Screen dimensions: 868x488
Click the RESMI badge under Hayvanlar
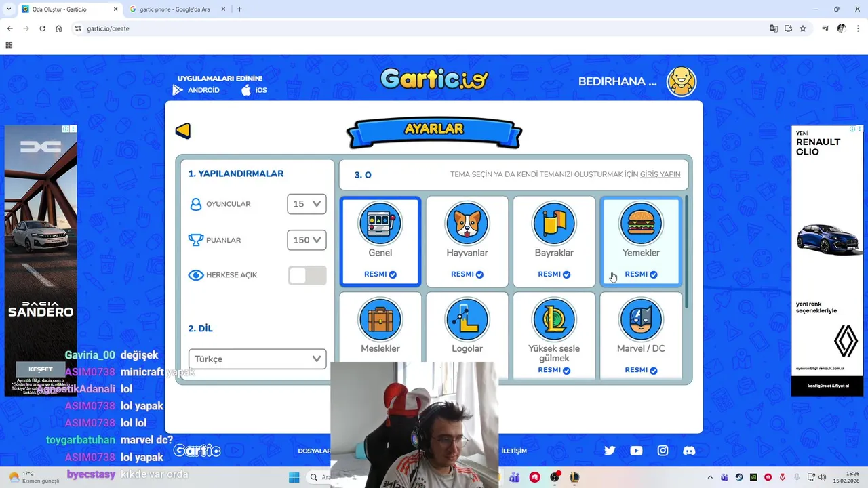coord(467,274)
